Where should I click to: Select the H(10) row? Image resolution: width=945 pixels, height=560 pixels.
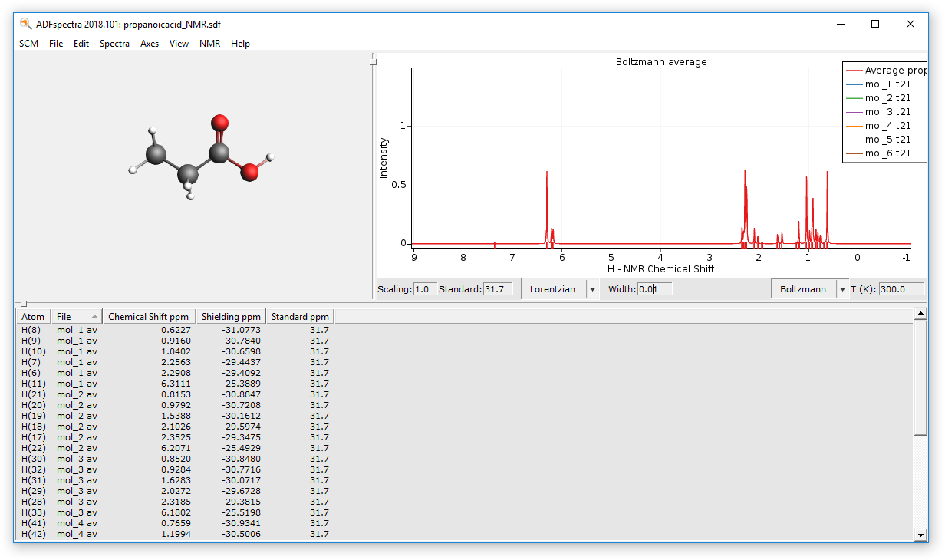(465, 351)
